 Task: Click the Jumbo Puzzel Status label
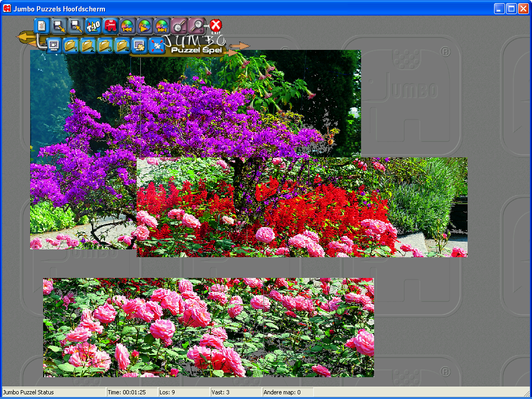coord(29,392)
